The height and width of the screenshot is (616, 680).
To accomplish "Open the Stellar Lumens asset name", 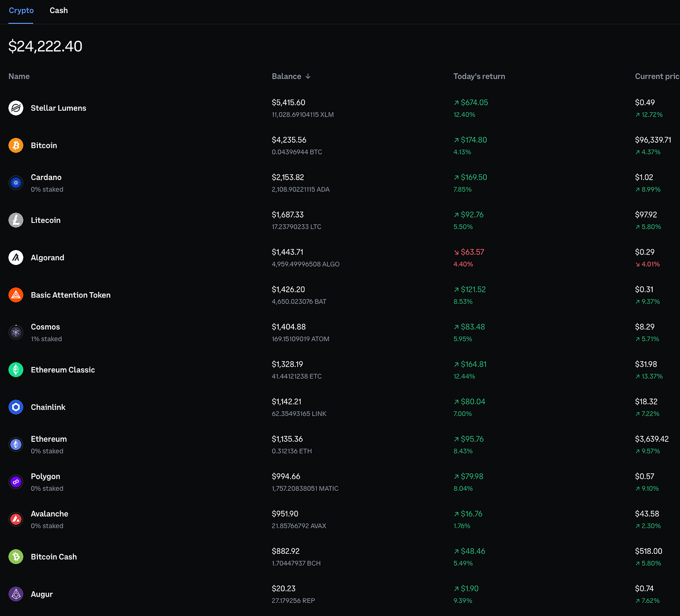I will tap(58, 108).
